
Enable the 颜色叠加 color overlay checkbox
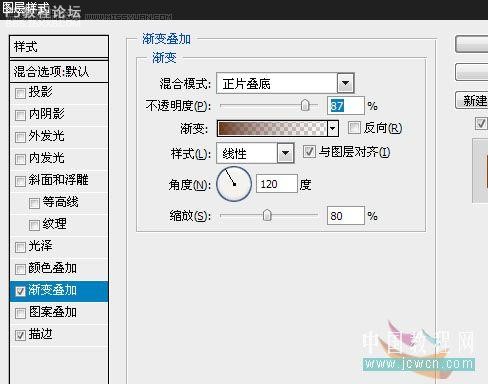[x=20, y=269]
